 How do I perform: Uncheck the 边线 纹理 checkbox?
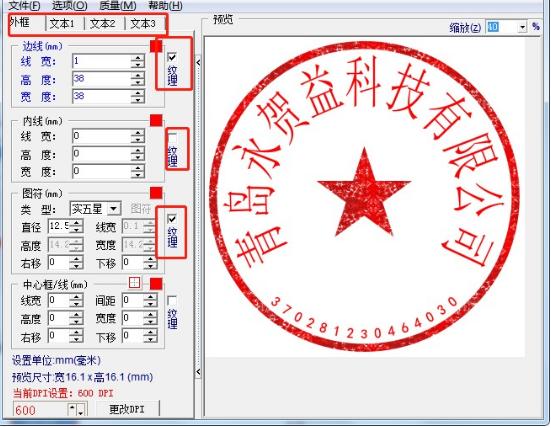[x=172, y=57]
